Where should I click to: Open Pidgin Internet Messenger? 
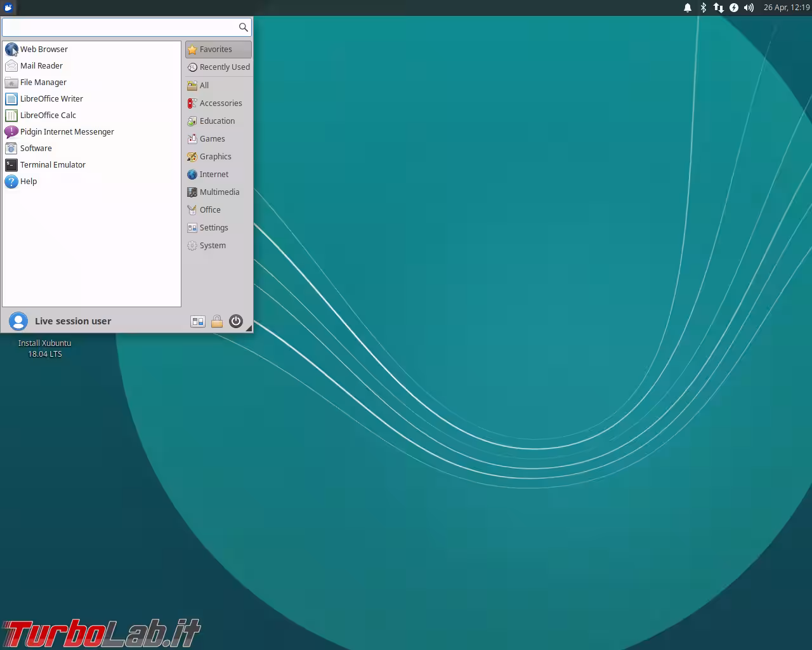67,131
